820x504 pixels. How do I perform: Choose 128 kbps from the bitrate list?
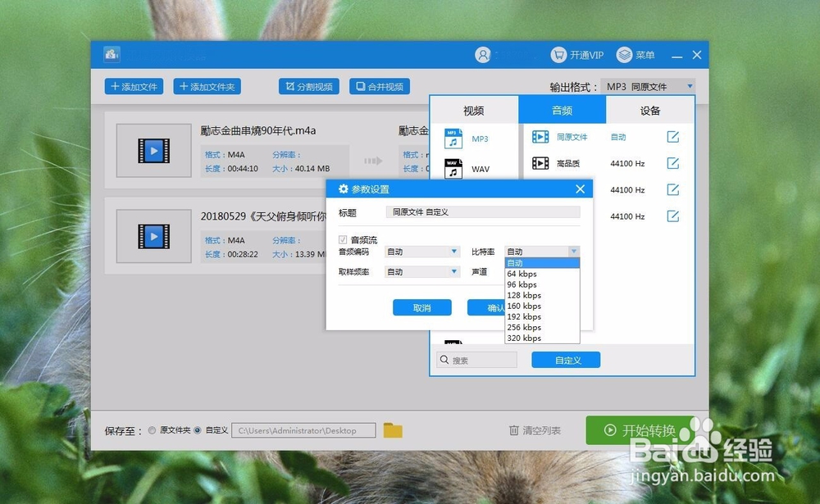(x=524, y=295)
